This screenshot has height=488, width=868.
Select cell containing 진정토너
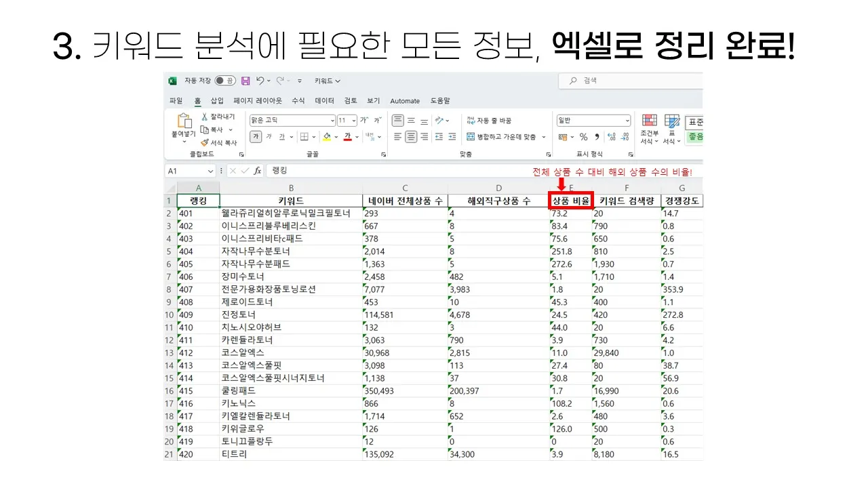click(x=291, y=314)
